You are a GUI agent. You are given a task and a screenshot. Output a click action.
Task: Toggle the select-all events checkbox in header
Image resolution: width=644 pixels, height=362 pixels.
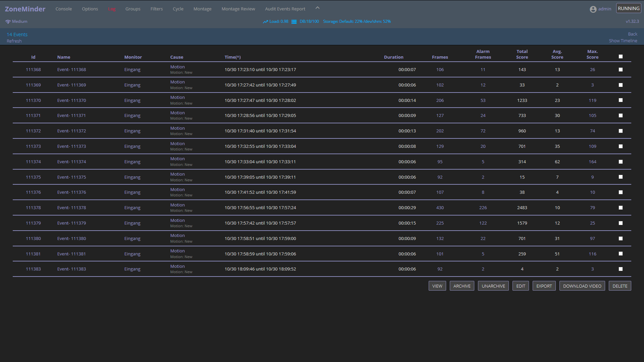click(x=621, y=57)
